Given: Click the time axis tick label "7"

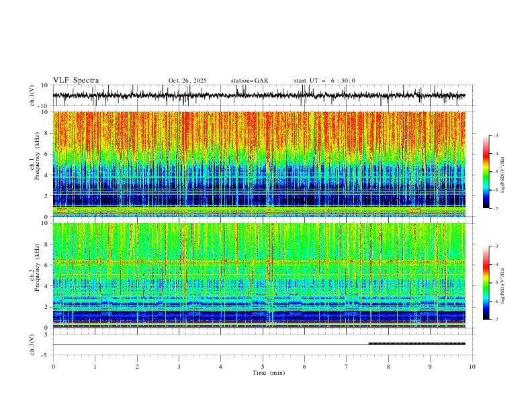Looking at the screenshot, I should [x=347, y=367].
